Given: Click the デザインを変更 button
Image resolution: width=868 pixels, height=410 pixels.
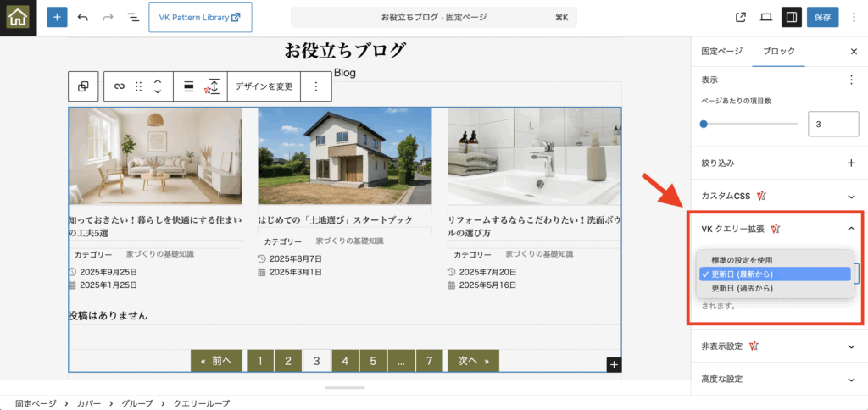Looking at the screenshot, I should [x=264, y=86].
